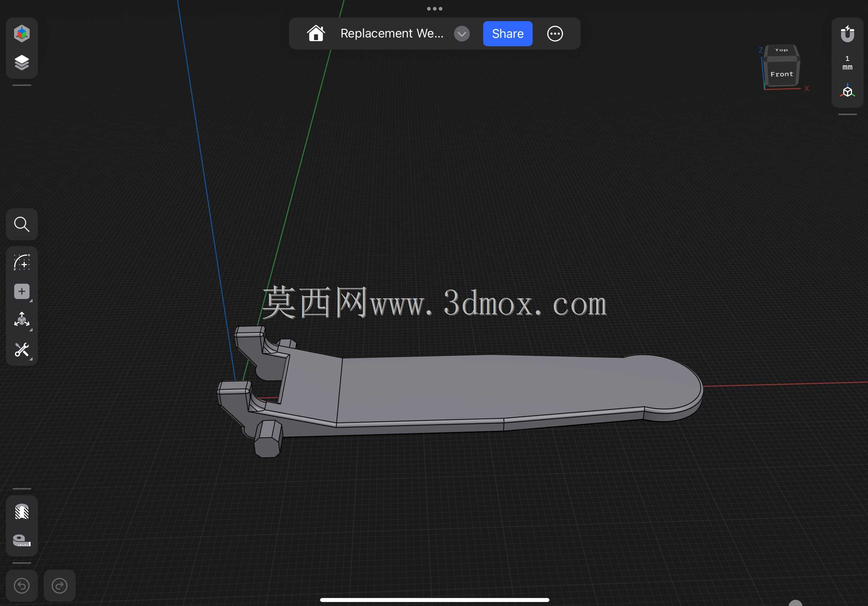Viewport: 868px width, 606px height.
Task: Open the wrench and screwdriver tools menu
Action: coord(21,350)
